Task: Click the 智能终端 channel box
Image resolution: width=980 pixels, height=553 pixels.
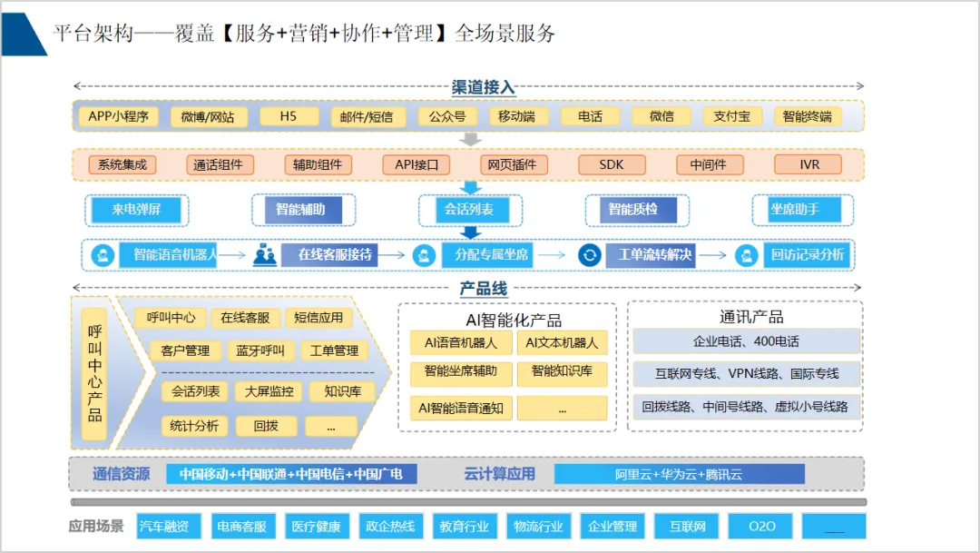Action: coord(808,116)
